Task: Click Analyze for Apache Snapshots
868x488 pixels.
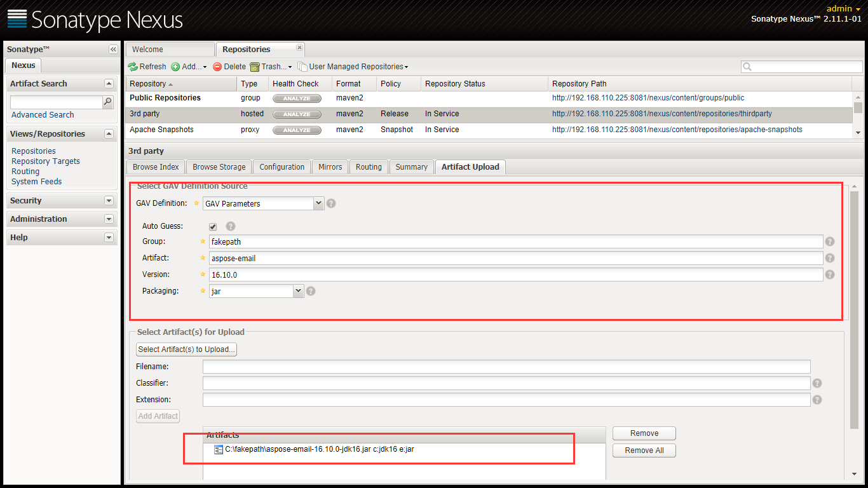Action: pyautogui.click(x=297, y=130)
